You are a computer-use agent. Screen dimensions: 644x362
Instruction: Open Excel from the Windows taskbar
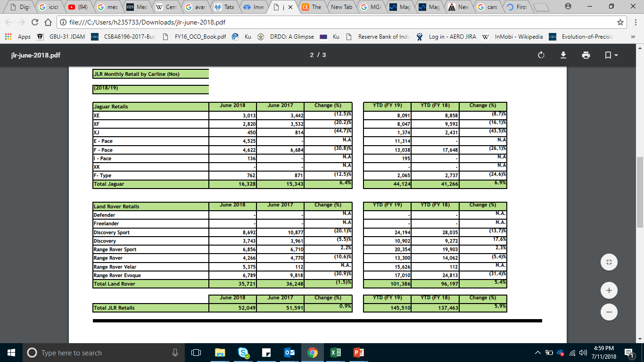[x=336, y=353]
